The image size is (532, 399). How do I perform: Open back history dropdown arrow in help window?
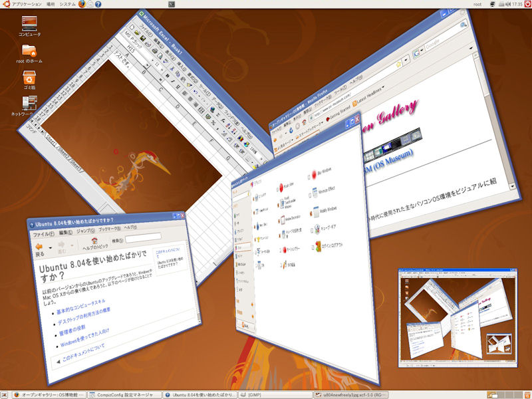(x=51, y=248)
